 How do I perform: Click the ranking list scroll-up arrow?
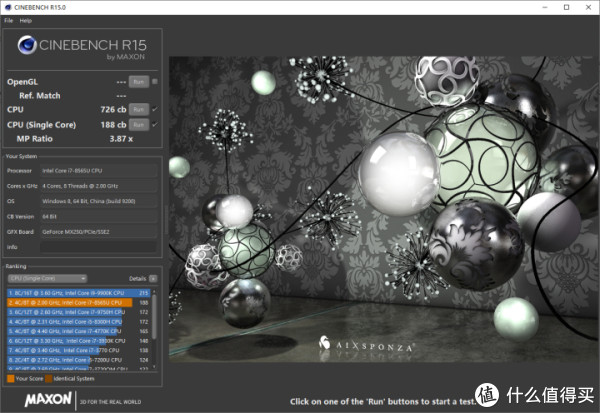coord(154,292)
